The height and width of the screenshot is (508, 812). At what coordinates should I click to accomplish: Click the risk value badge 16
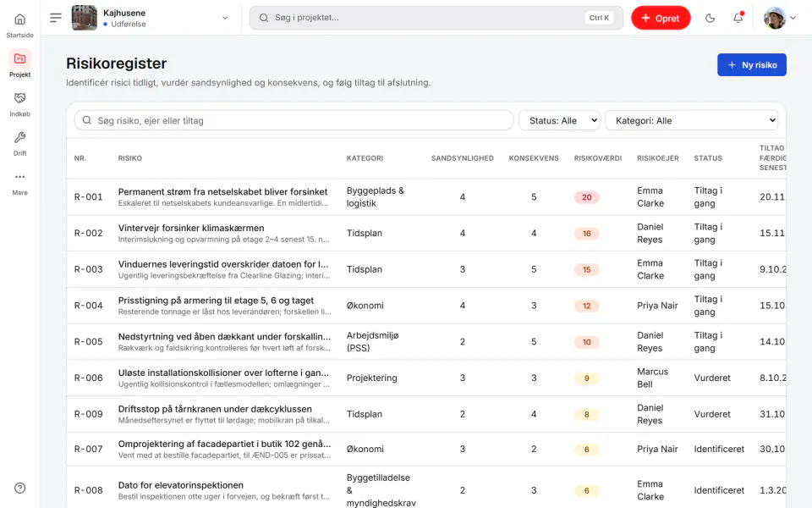point(587,234)
